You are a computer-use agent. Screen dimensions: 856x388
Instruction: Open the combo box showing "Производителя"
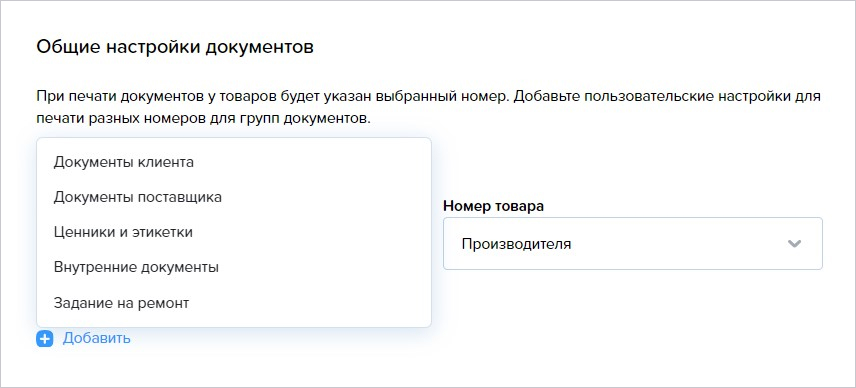pos(633,243)
